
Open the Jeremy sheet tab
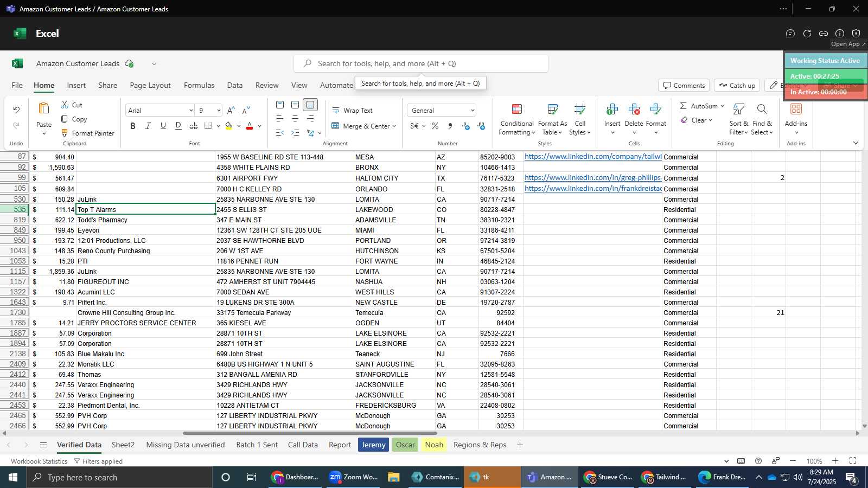[x=373, y=445]
